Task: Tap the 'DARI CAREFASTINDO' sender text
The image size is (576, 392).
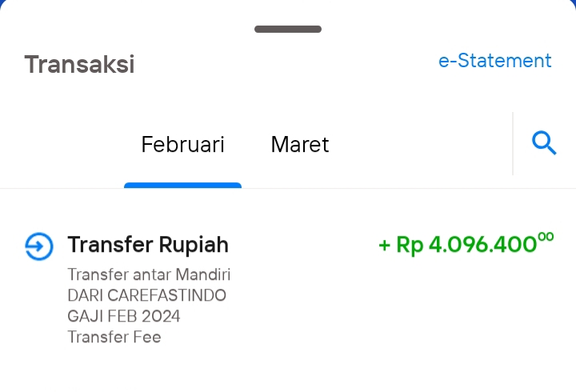Action: [x=146, y=295]
